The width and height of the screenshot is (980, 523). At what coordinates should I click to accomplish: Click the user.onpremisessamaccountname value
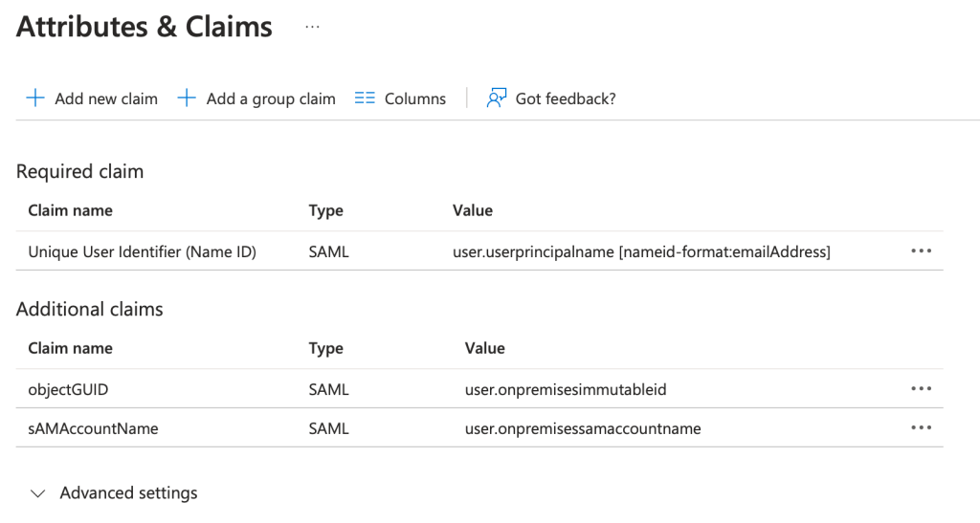pyautogui.click(x=583, y=428)
